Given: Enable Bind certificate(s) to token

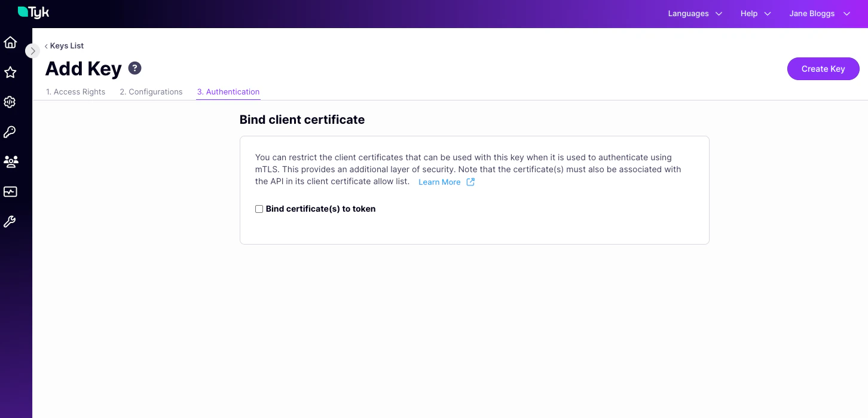Looking at the screenshot, I should [259, 209].
